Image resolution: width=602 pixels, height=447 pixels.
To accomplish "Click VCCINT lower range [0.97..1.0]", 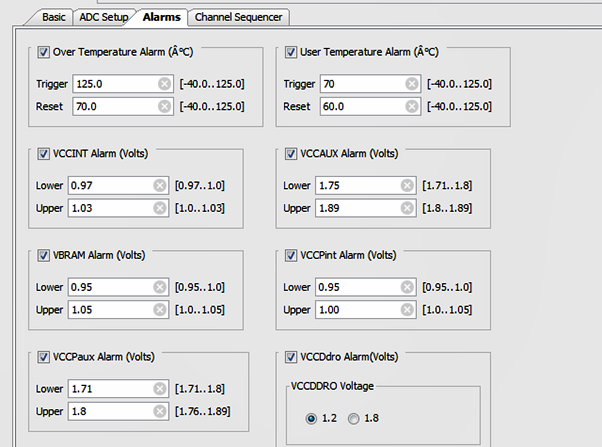I will (200, 185).
